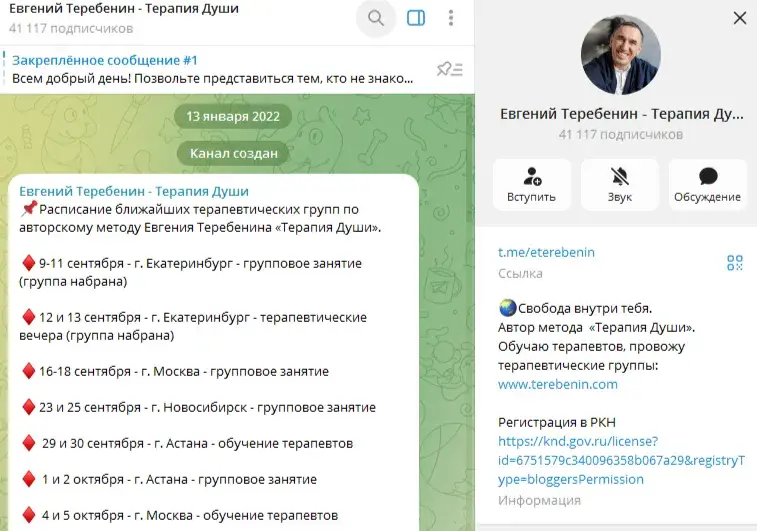Viewport: 757px width, 531px height.
Task: Open the channel avatar photo
Action: point(620,55)
